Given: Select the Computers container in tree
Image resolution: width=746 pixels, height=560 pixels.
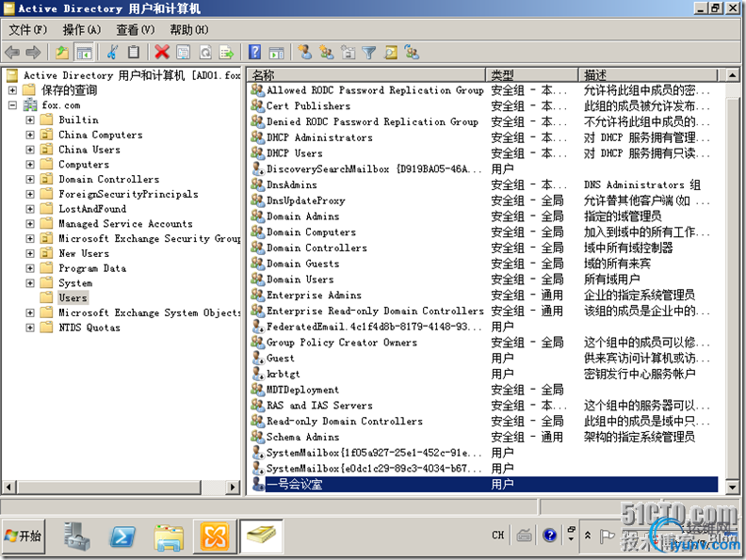Looking at the screenshot, I should (x=84, y=165).
